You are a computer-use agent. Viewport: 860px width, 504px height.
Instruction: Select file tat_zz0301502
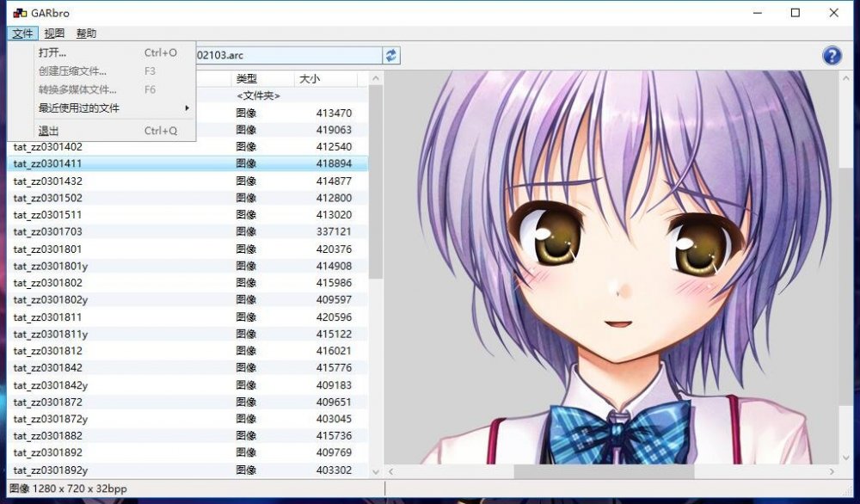coord(187,198)
